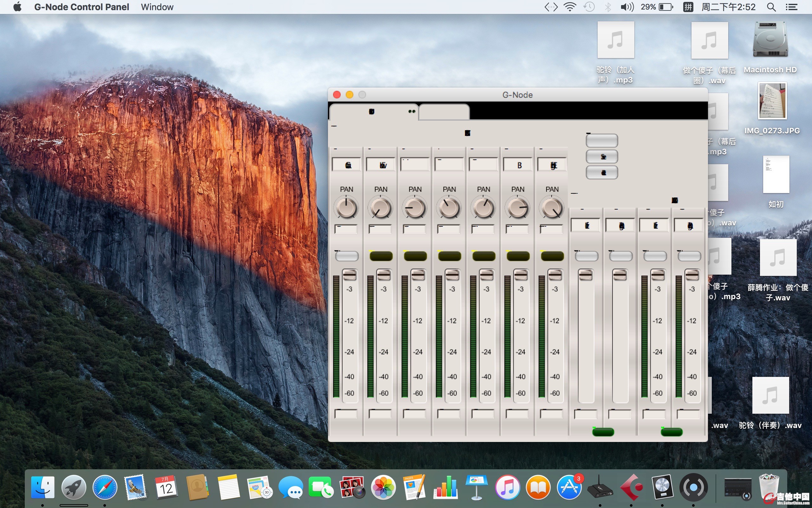
Task: Click the fader handle on first output strip
Action: (x=586, y=275)
